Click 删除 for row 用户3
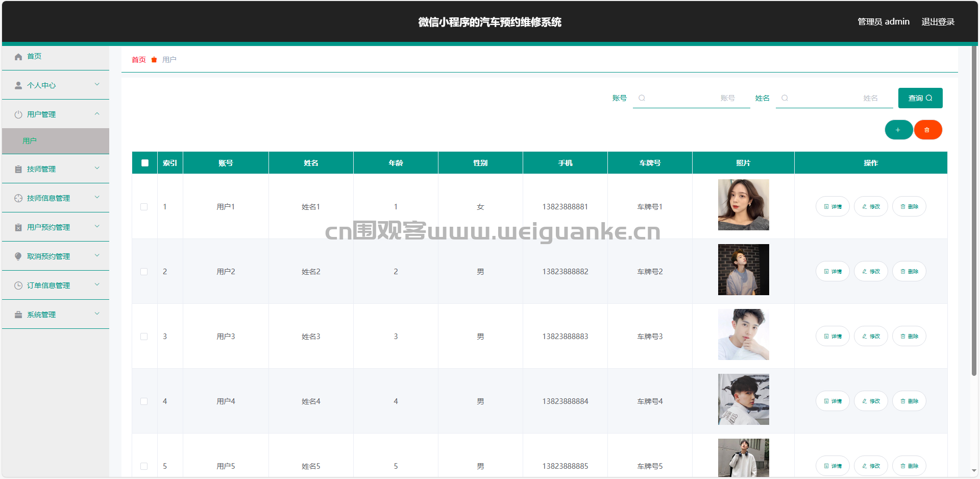Screen dimensions: 980x479 tap(909, 337)
